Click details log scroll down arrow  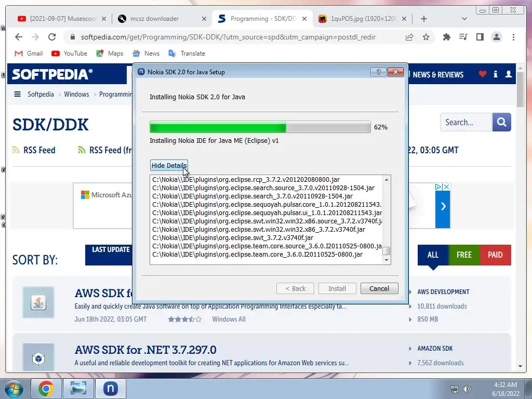[x=387, y=260]
